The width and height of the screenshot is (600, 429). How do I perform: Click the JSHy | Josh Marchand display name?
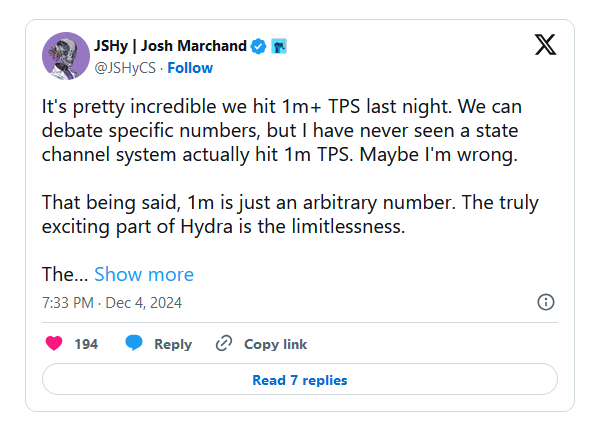tap(170, 46)
